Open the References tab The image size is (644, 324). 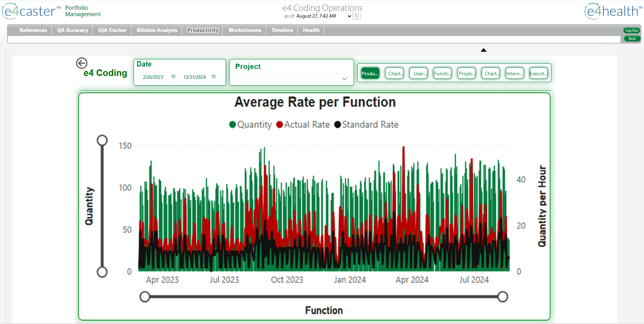point(33,30)
